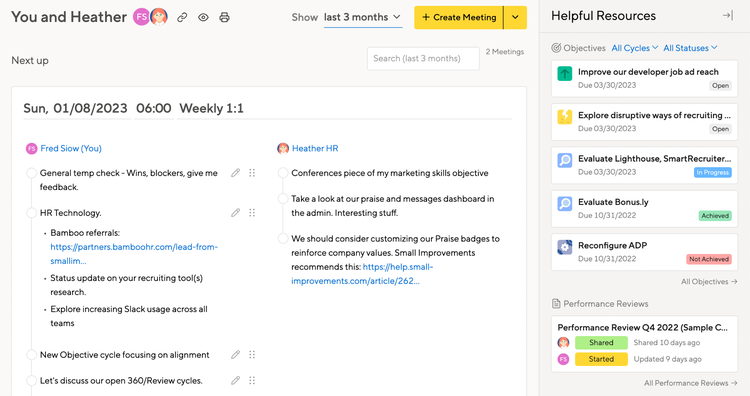
Task: Click the print icon in the header
Action: (x=224, y=18)
